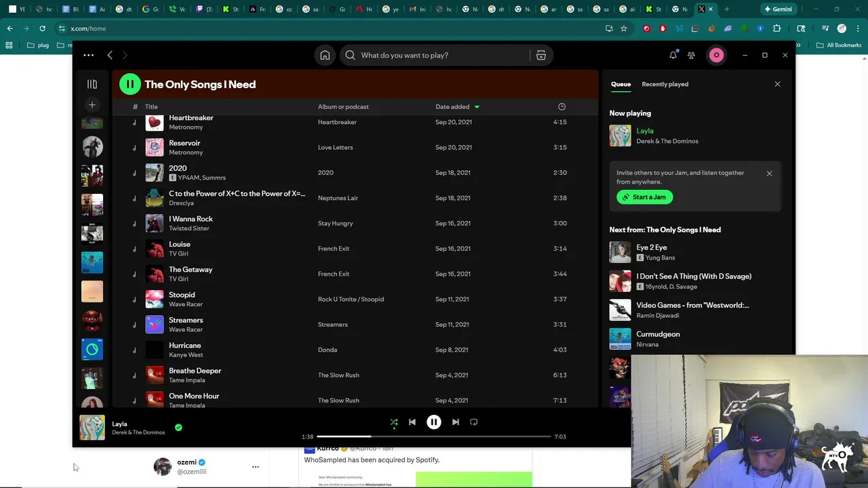Open Spotify Home
The width and height of the screenshot is (868, 488).
[x=325, y=55]
